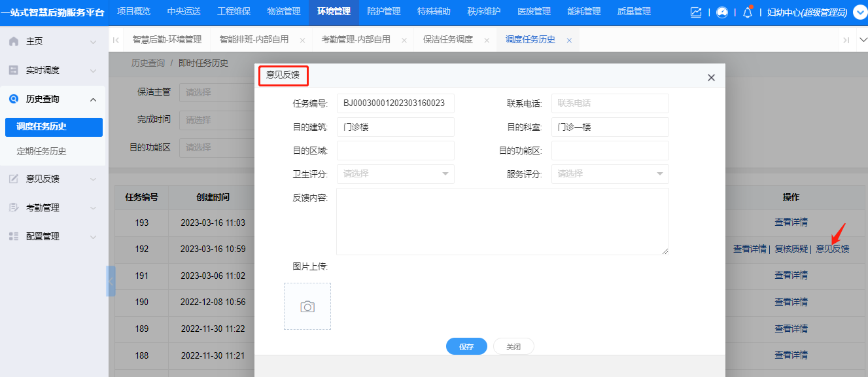Image resolution: width=868 pixels, height=377 pixels.
Task: Click the 保存 save button
Action: [x=466, y=347]
